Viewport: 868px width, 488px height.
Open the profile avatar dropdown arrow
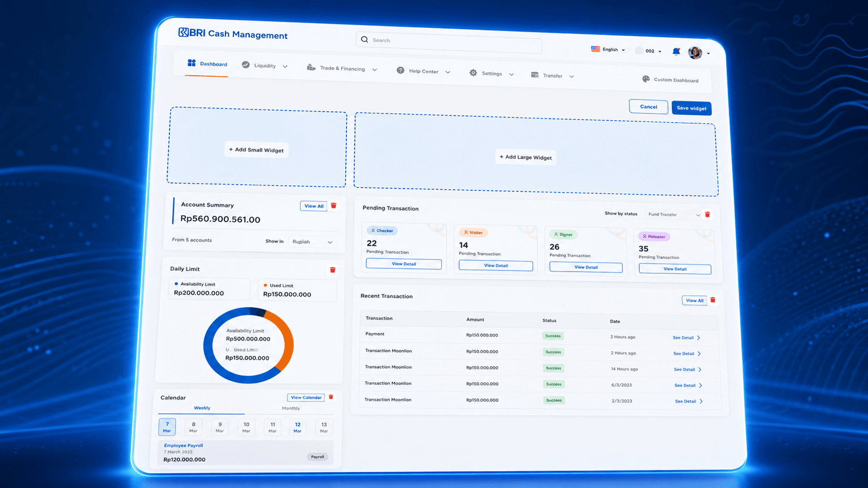click(x=708, y=54)
